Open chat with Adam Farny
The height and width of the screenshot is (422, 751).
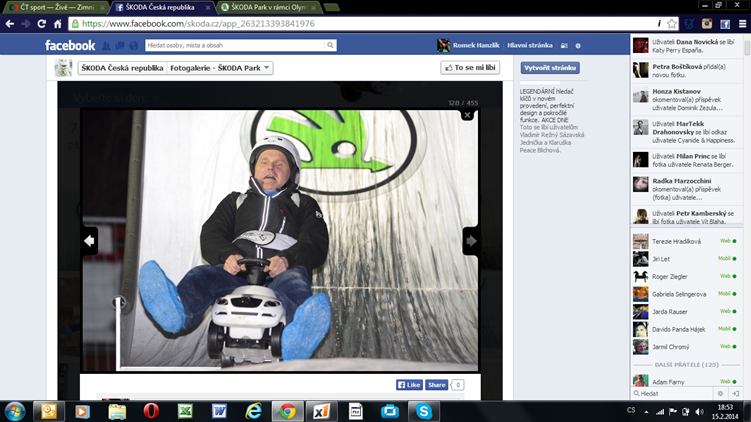point(685,381)
